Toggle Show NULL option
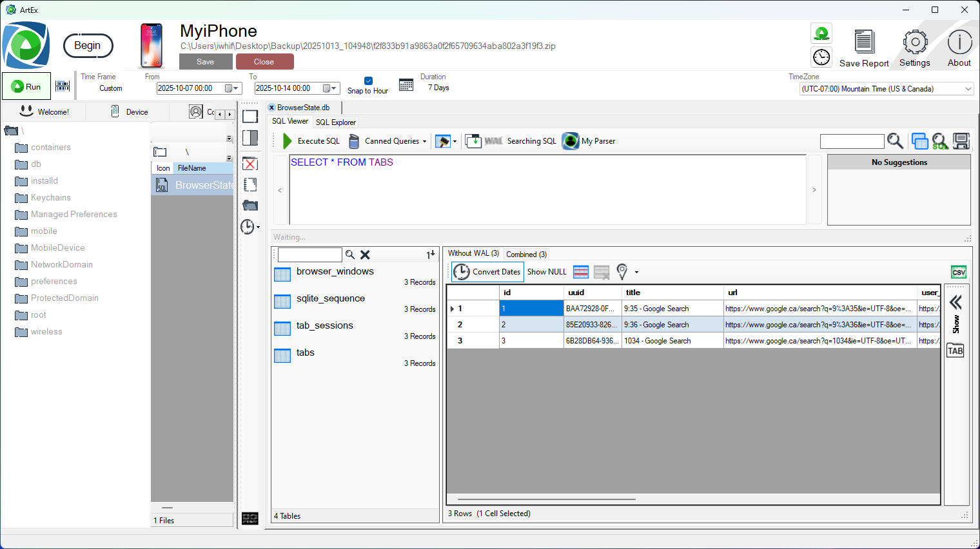The width and height of the screenshot is (980, 549). coord(547,272)
